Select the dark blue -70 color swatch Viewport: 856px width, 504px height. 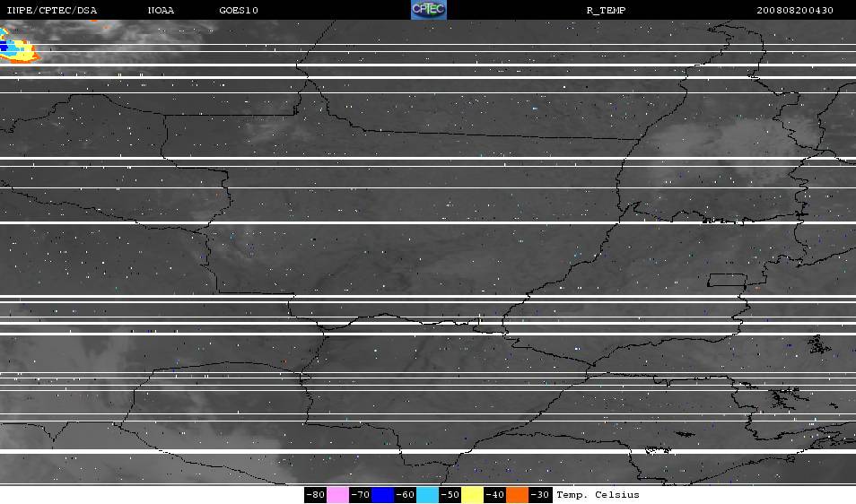[383, 495]
